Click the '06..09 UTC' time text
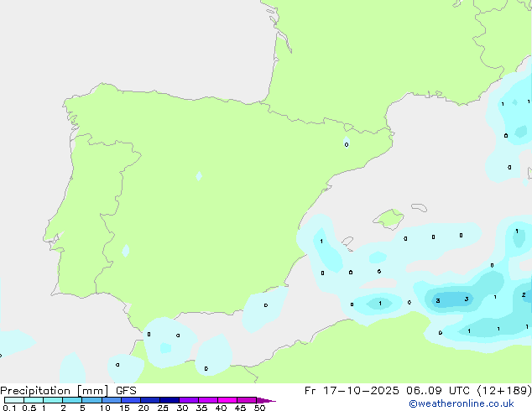The width and height of the screenshot is (532, 411). (x=437, y=391)
